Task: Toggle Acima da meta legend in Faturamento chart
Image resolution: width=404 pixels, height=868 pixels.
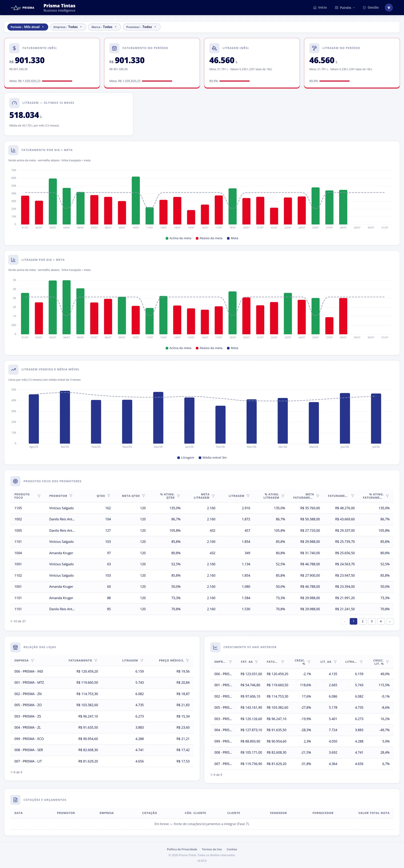Action: click(x=178, y=238)
